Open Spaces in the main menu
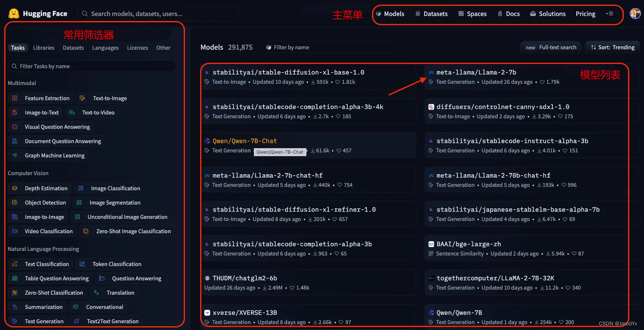This screenshot has width=644, height=330. pos(472,14)
